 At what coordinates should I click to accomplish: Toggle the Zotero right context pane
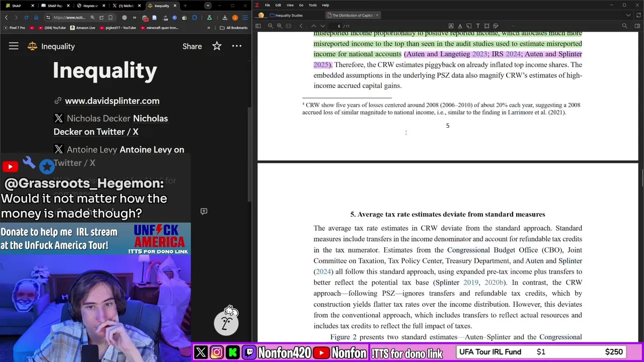tap(637, 26)
